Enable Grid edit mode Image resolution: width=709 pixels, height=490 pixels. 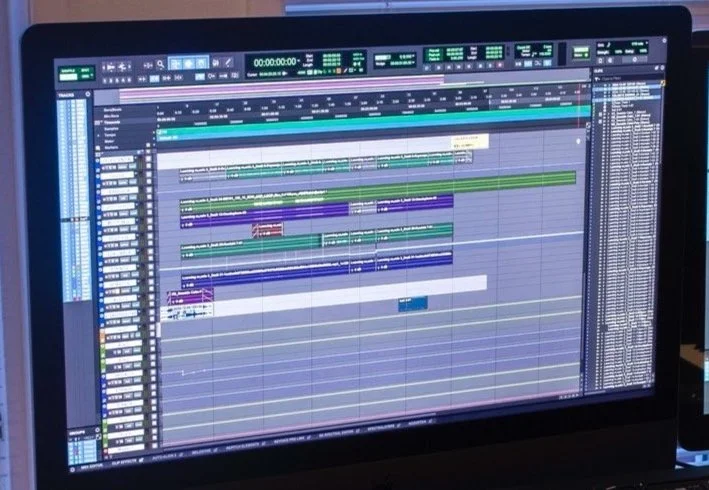(x=85, y=77)
